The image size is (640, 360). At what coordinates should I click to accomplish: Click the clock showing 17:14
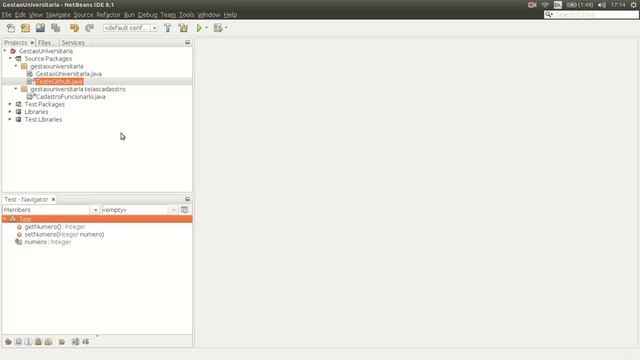(x=618, y=5)
